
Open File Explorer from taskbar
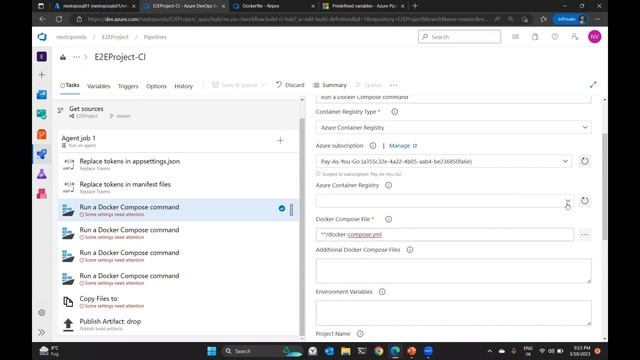pos(346,351)
